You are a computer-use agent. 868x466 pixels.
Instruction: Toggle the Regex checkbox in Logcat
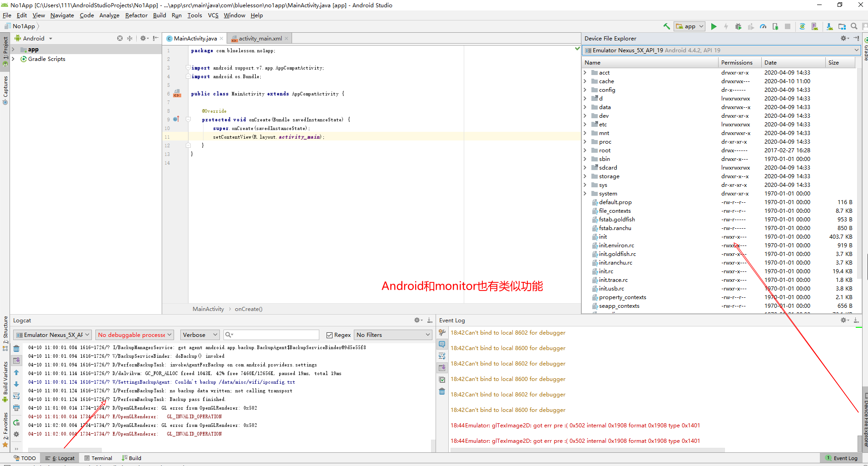tap(330, 335)
